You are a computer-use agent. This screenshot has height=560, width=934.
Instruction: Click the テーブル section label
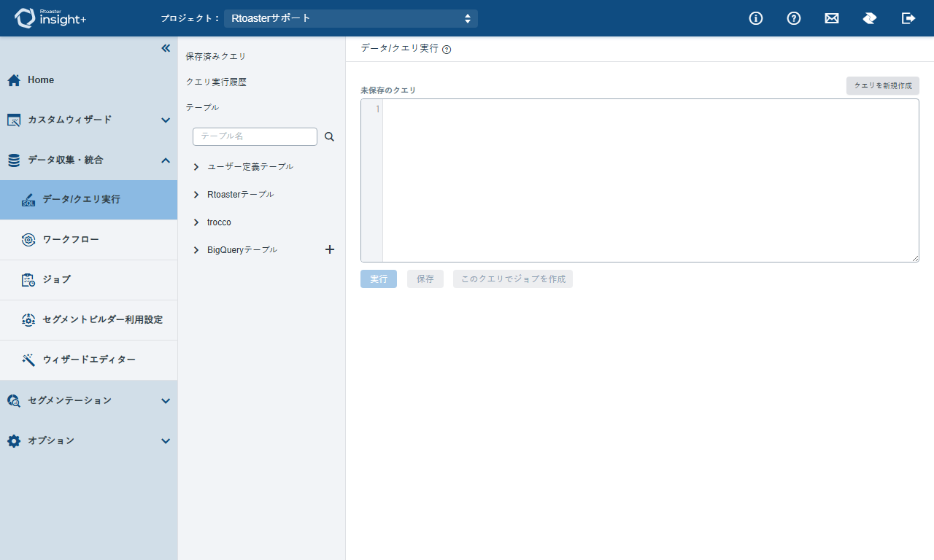pyautogui.click(x=202, y=107)
